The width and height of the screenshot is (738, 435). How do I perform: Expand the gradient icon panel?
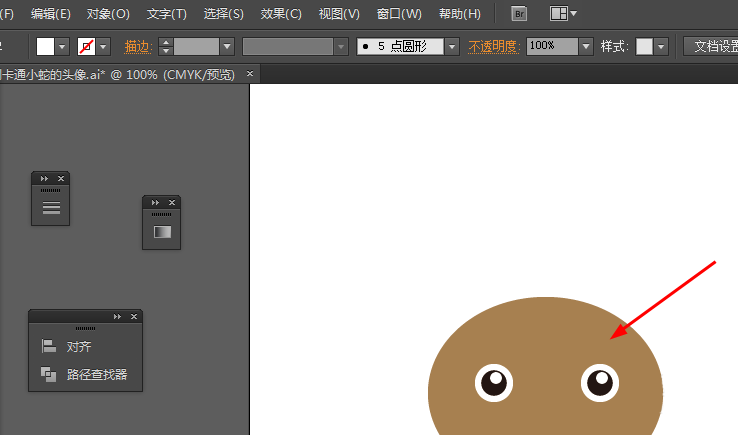tap(155, 202)
